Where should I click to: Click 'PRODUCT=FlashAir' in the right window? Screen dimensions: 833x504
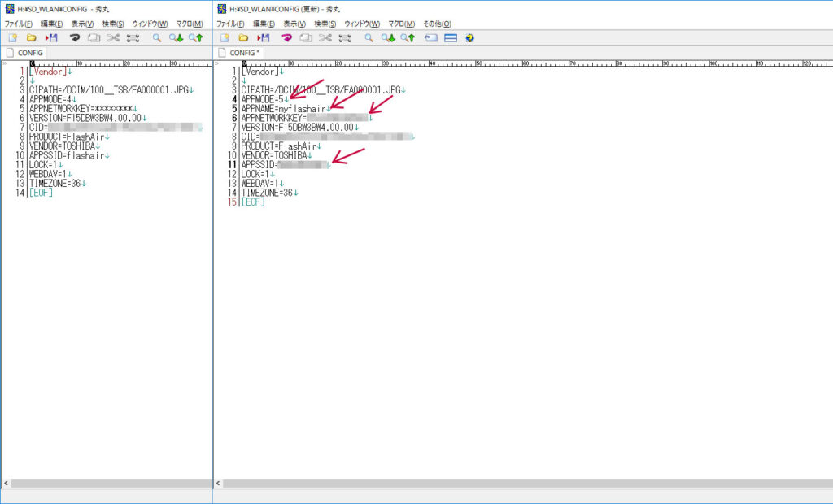[x=278, y=146]
